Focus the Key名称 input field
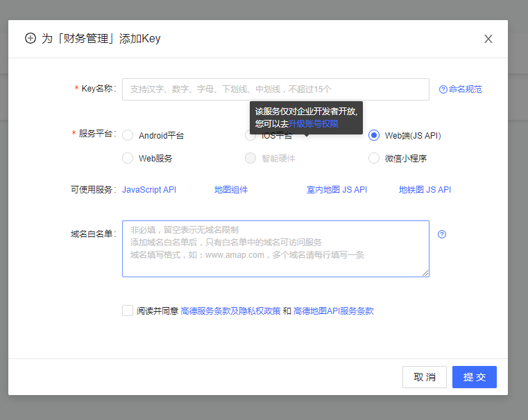This screenshot has width=528, height=420. point(275,89)
